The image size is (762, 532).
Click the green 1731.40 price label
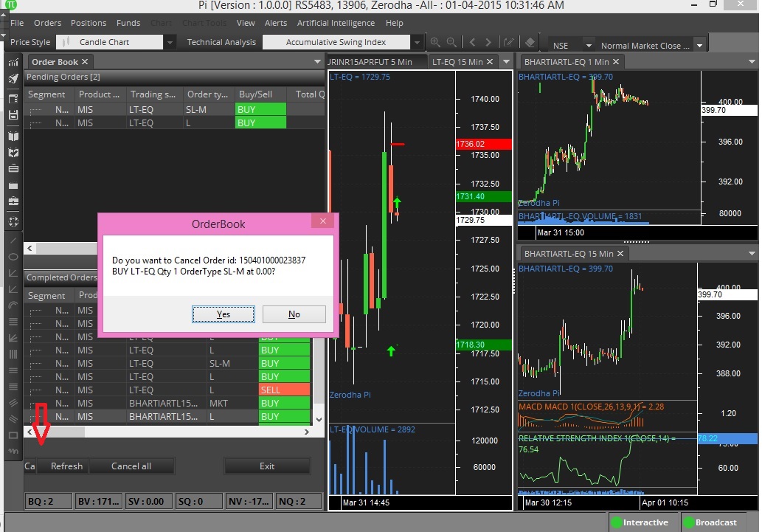pos(483,196)
